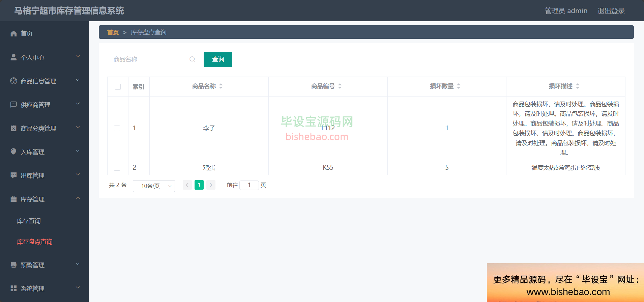The image size is (644, 302).
Task: Expand the 入库管理 chevron
Action: click(x=78, y=151)
